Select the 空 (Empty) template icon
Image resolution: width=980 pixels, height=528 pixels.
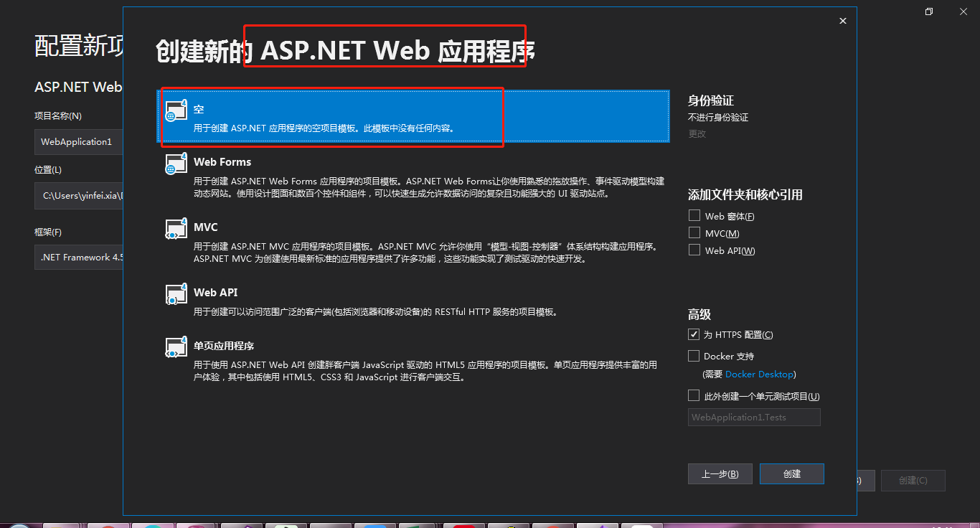tap(176, 110)
